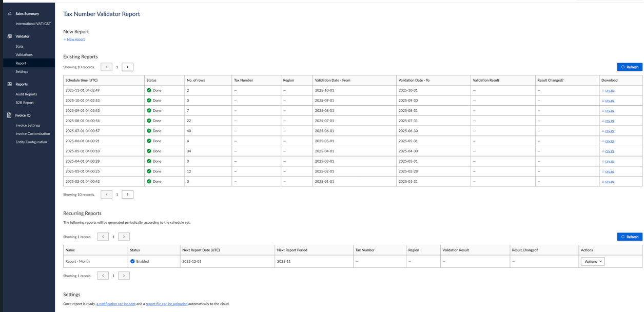Open 'report file can be uploaded' link
Viewport: 644px width, 312px height.
(x=166, y=304)
